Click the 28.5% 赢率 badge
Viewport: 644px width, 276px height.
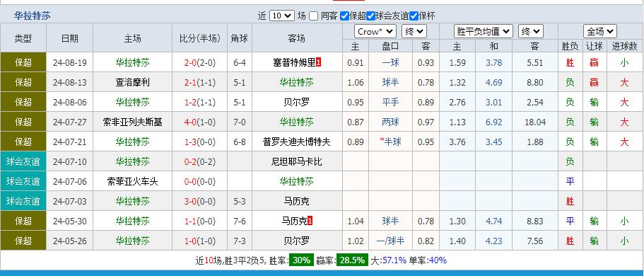[352, 260]
